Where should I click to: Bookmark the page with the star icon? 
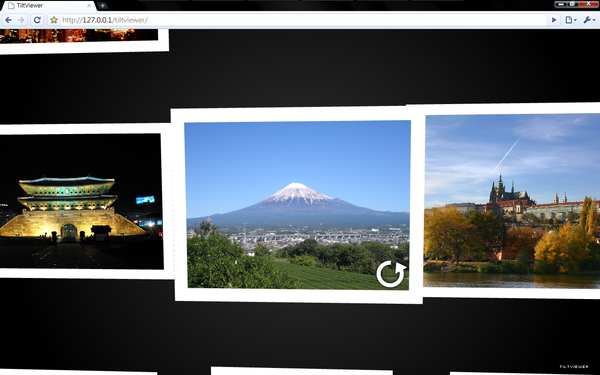point(54,20)
